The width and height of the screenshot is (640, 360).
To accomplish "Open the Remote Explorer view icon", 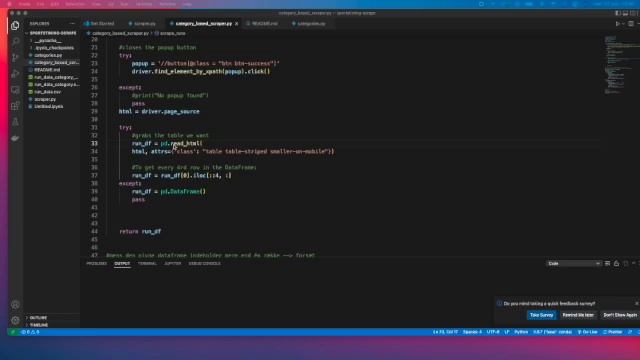I will pyautogui.click(x=15, y=90).
